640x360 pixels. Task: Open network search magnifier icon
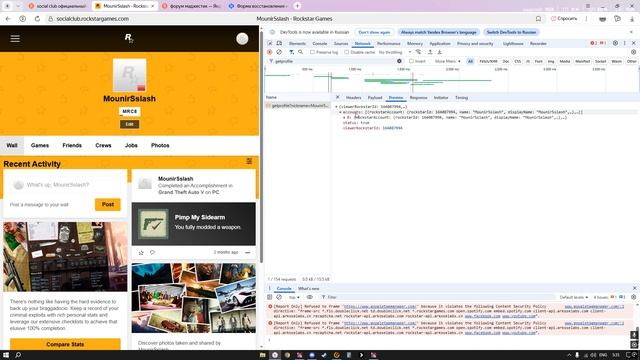pyautogui.click(x=301, y=52)
